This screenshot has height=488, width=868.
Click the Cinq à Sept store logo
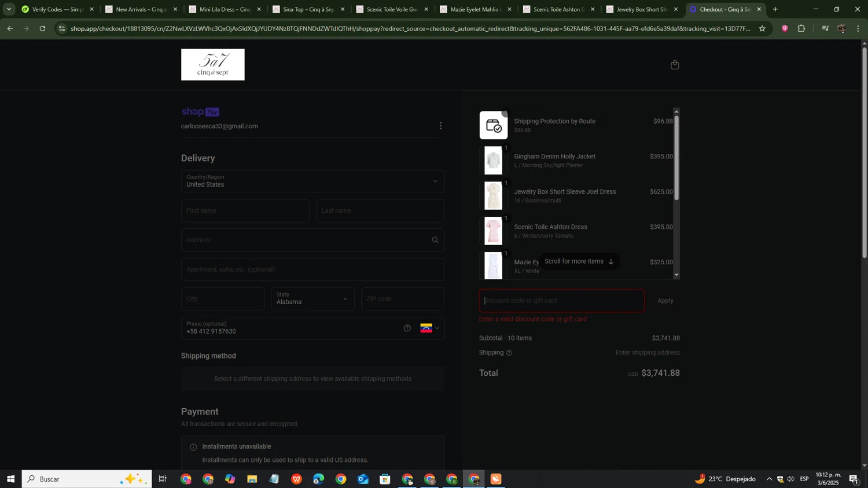coord(213,65)
